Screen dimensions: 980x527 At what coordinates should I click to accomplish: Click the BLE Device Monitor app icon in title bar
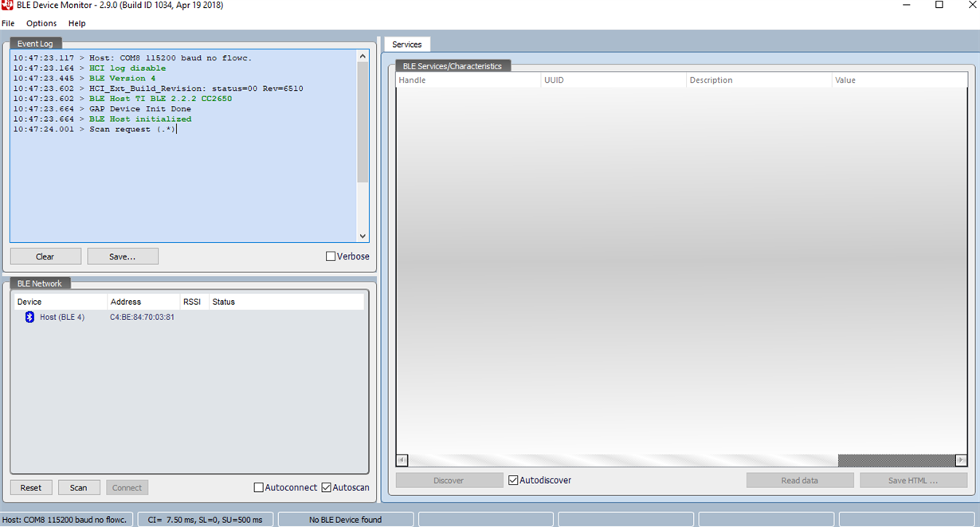tap(7, 6)
